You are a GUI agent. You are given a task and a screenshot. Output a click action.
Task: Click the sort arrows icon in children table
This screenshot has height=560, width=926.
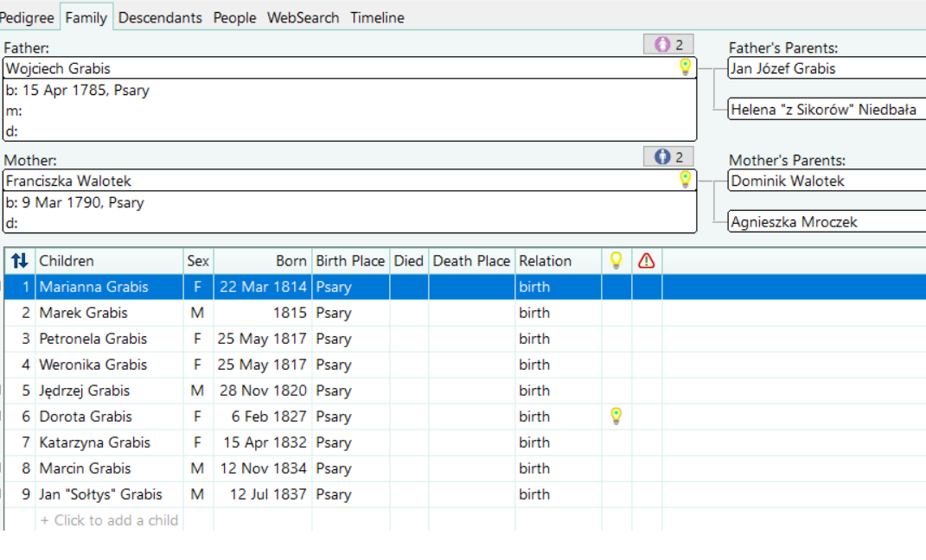20,261
